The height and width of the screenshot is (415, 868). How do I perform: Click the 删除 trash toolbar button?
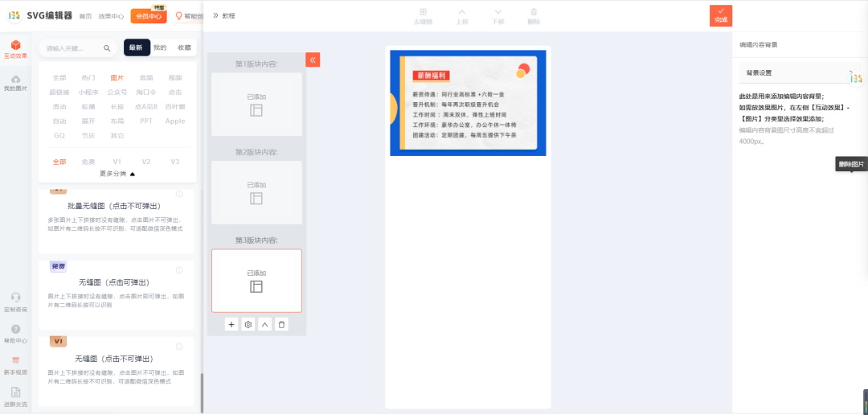(534, 17)
